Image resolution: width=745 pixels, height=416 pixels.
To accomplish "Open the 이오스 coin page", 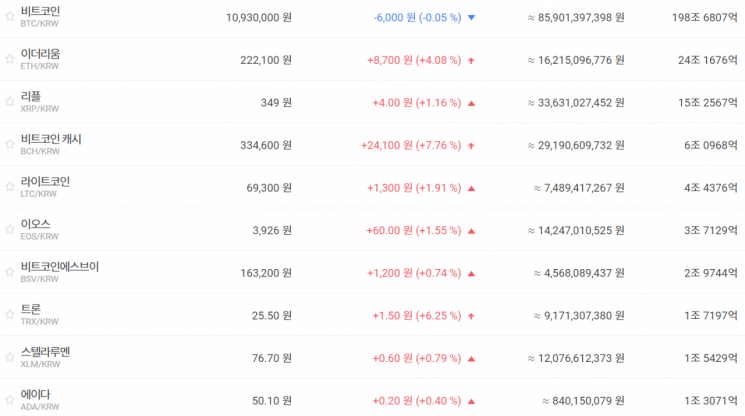I will (35, 224).
